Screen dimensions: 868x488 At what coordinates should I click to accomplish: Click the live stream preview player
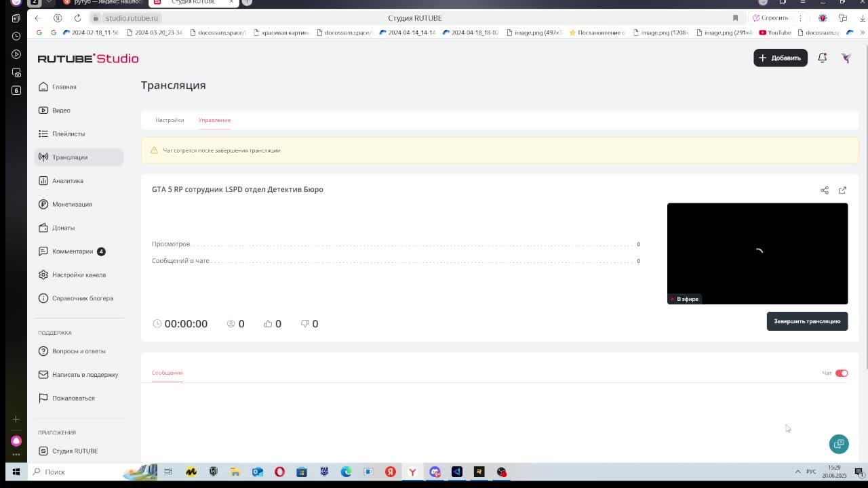click(757, 253)
